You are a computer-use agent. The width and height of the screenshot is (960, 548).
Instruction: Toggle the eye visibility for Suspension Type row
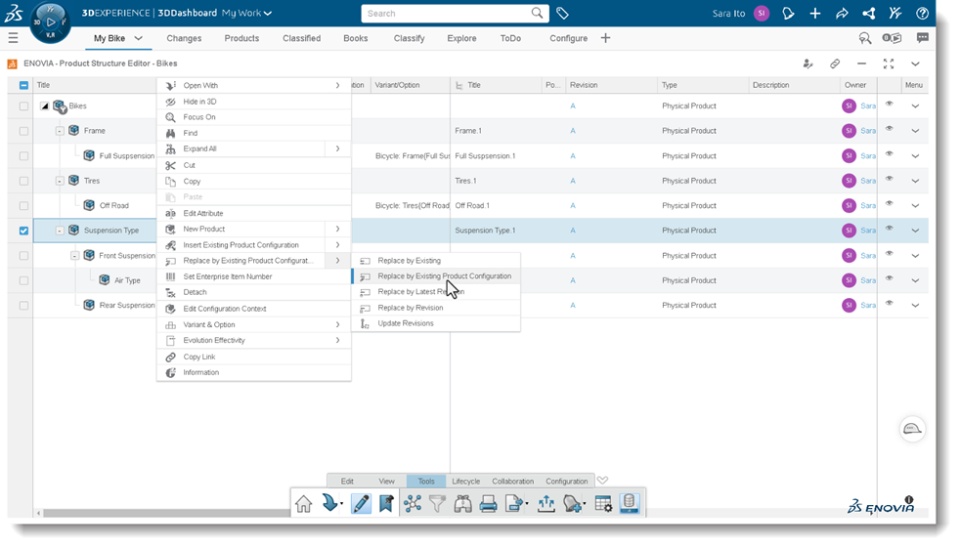point(890,228)
